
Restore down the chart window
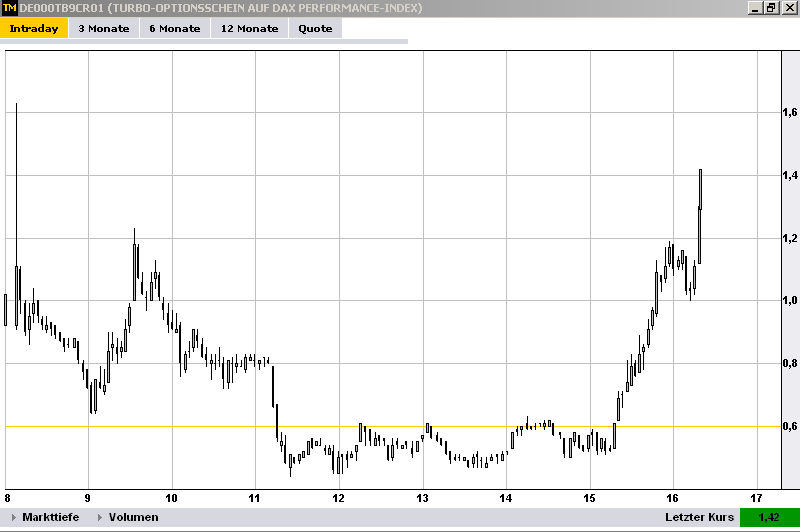point(771,8)
